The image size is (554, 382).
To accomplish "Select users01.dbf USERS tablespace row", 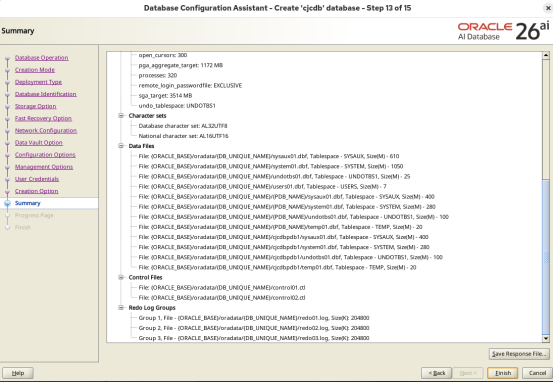I will coord(263,187).
